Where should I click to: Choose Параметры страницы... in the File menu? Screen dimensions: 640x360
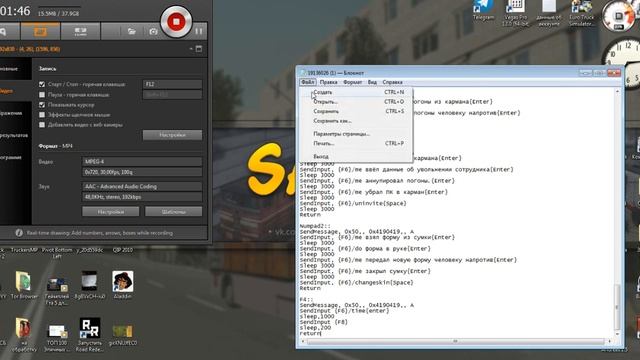click(x=356, y=134)
